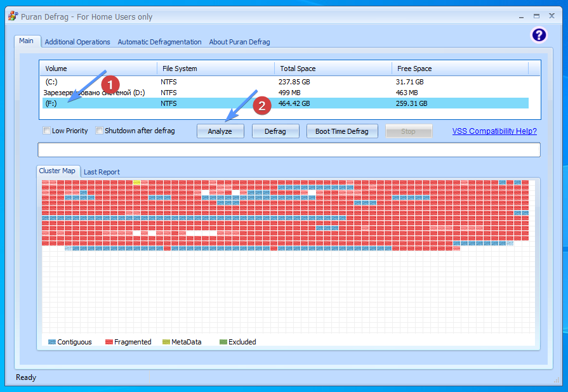Open the Automatic Defragmentation tab
This screenshot has height=392, width=568.
[159, 42]
